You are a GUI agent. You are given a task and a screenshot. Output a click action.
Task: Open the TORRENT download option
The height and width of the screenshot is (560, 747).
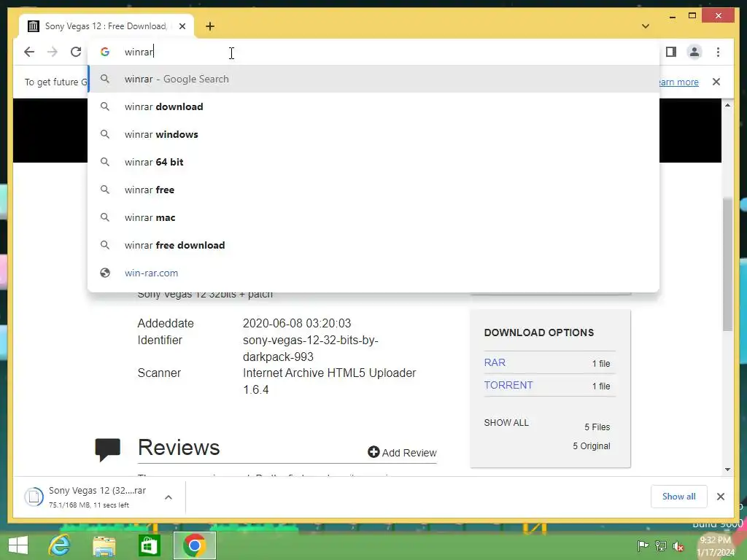tap(508, 385)
